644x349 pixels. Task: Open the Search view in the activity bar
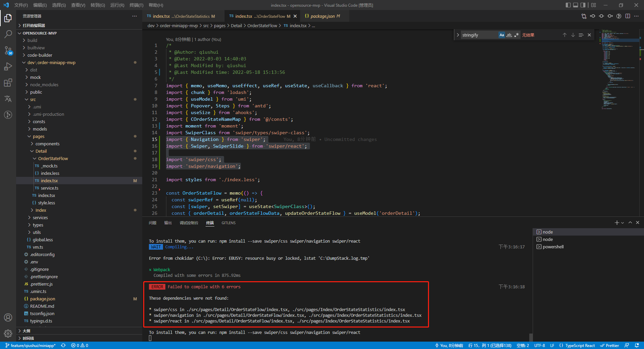(x=8, y=34)
